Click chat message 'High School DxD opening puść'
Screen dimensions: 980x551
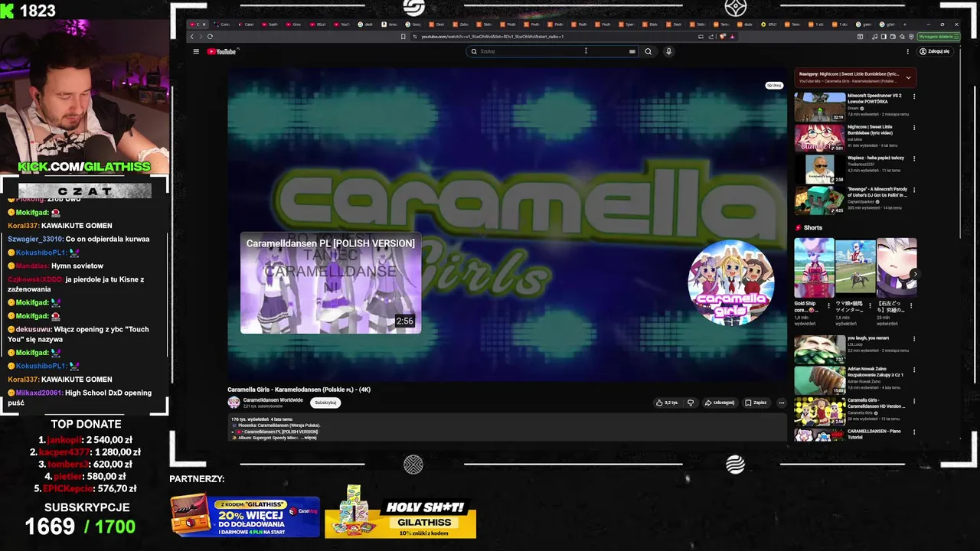80,397
